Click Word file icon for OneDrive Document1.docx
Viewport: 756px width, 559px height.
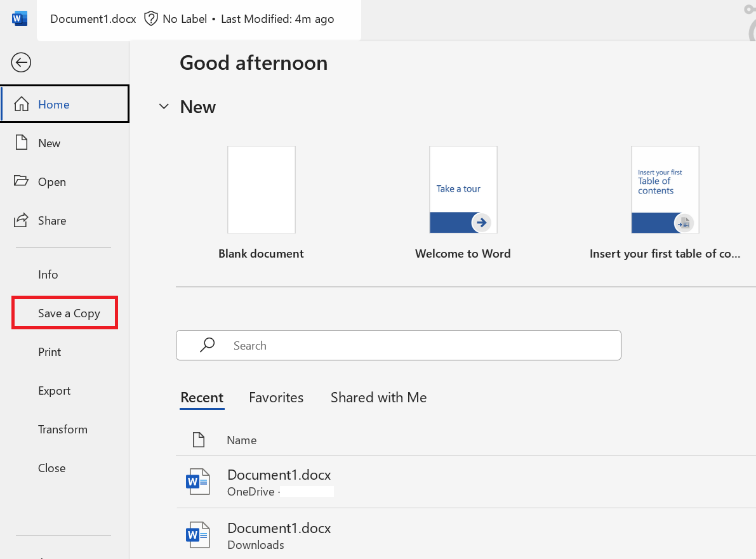197,482
